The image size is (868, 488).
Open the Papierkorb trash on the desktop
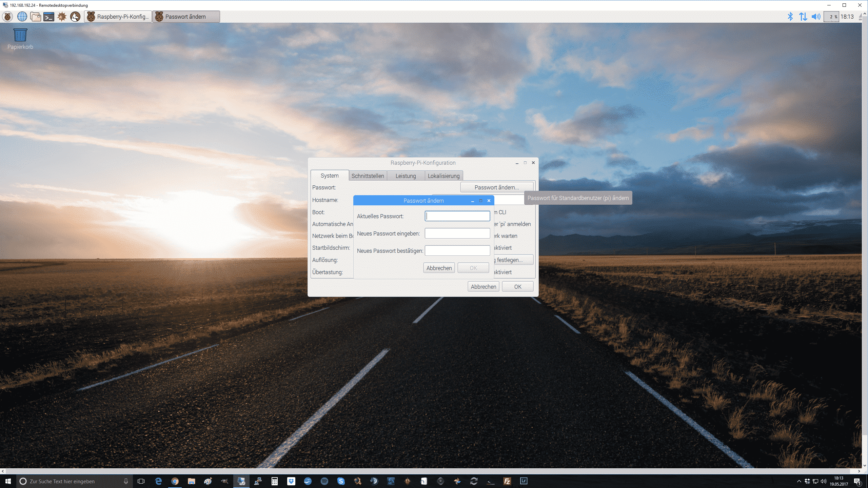click(20, 35)
